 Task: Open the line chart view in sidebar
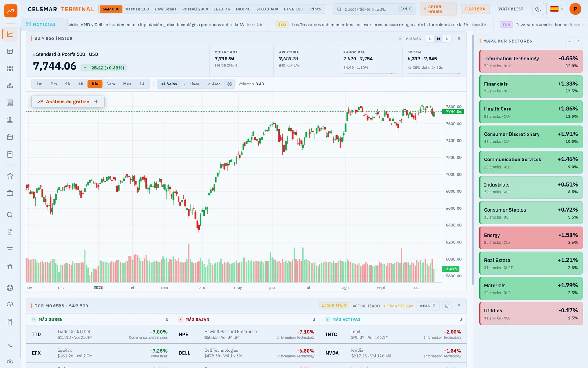pos(10,34)
